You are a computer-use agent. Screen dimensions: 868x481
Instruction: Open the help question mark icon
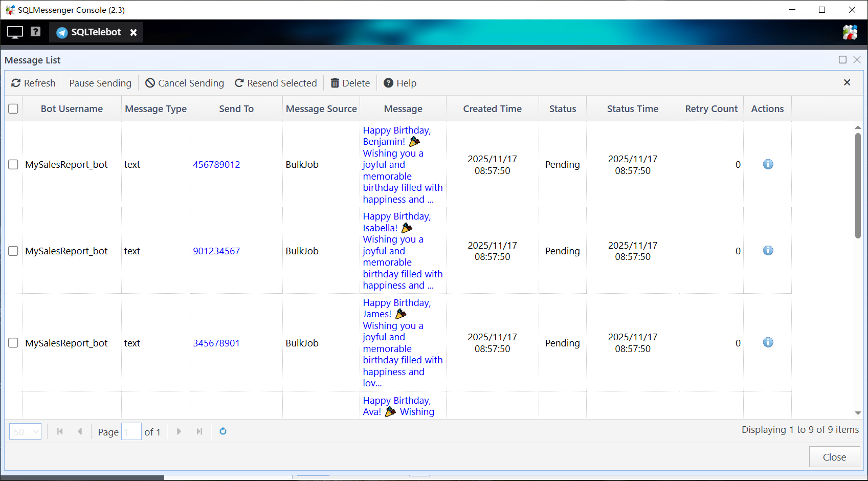35,32
